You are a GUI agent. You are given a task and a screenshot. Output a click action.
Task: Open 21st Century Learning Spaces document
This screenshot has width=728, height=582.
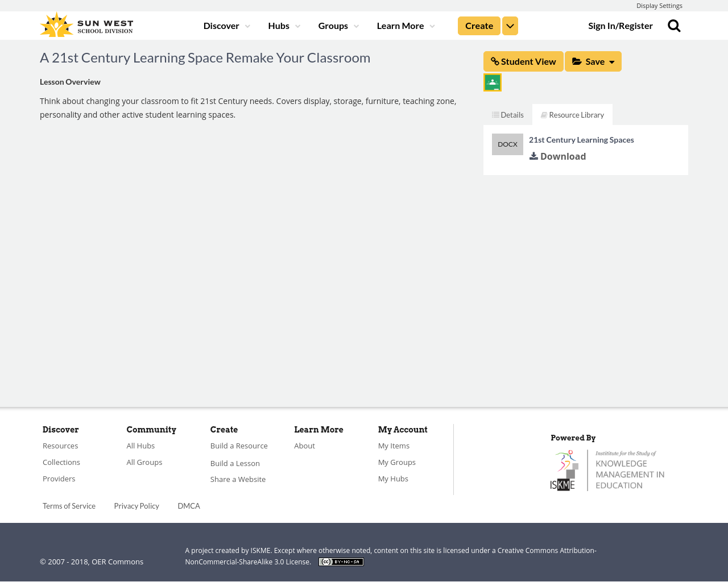tap(581, 140)
